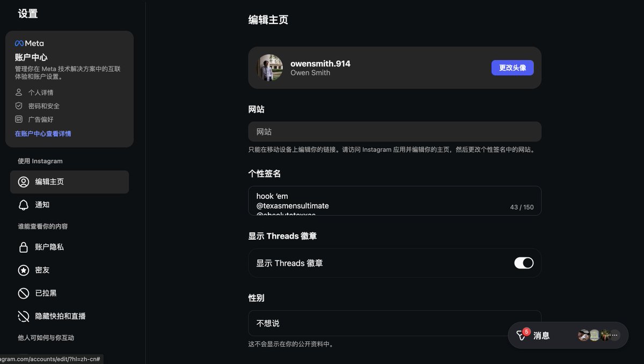Viewport: 644px width, 364px height.
Task: Click the 设置 page title
Action: click(x=28, y=14)
